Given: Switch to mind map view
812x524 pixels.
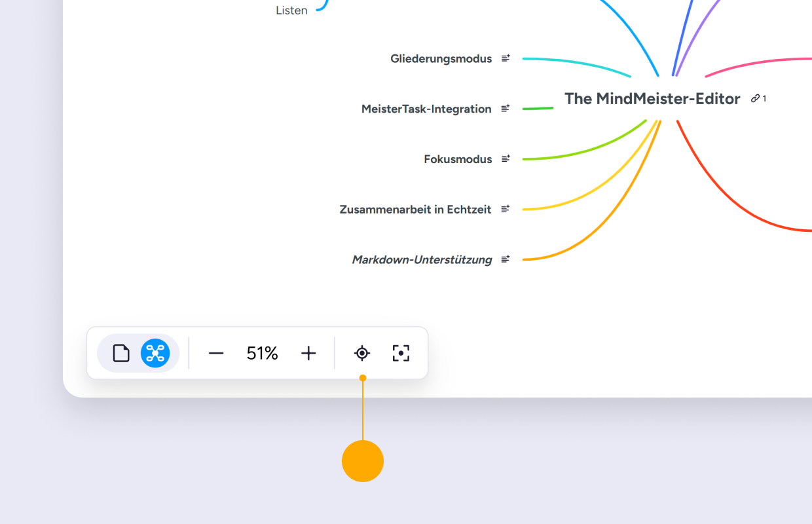Looking at the screenshot, I should click(155, 354).
